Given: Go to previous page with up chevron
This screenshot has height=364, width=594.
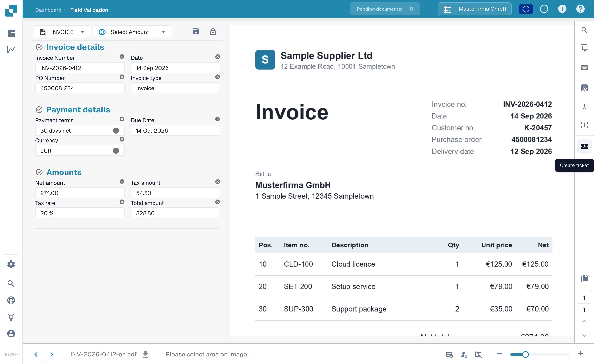Looking at the screenshot, I should tap(584, 321).
